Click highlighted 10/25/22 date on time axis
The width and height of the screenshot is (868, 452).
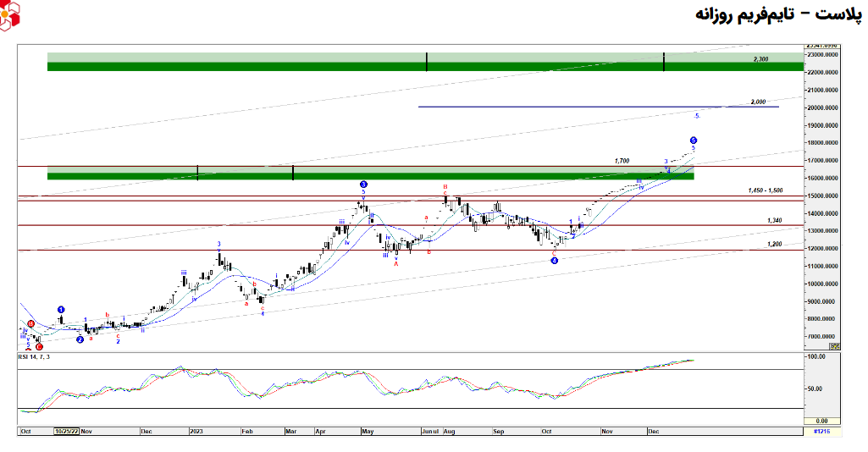click(65, 431)
